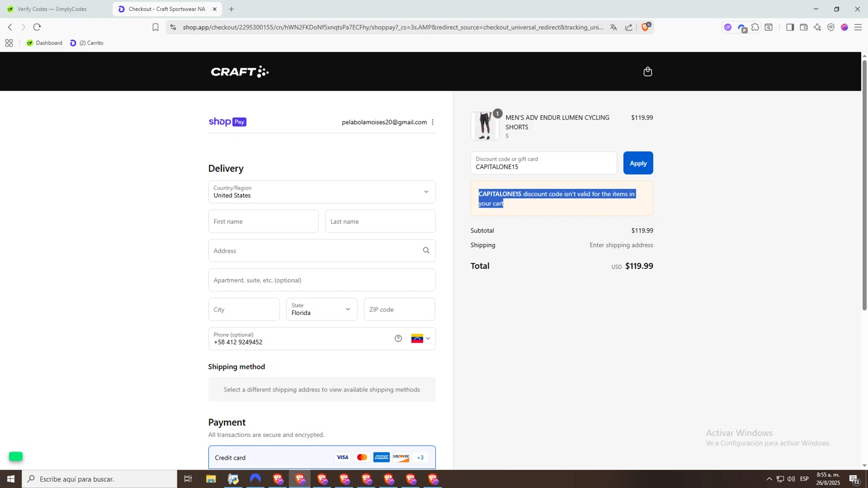The height and width of the screenshot is (488, 868).
Task: Open File Explorer from taskbar
Action: tap(211, 479)
